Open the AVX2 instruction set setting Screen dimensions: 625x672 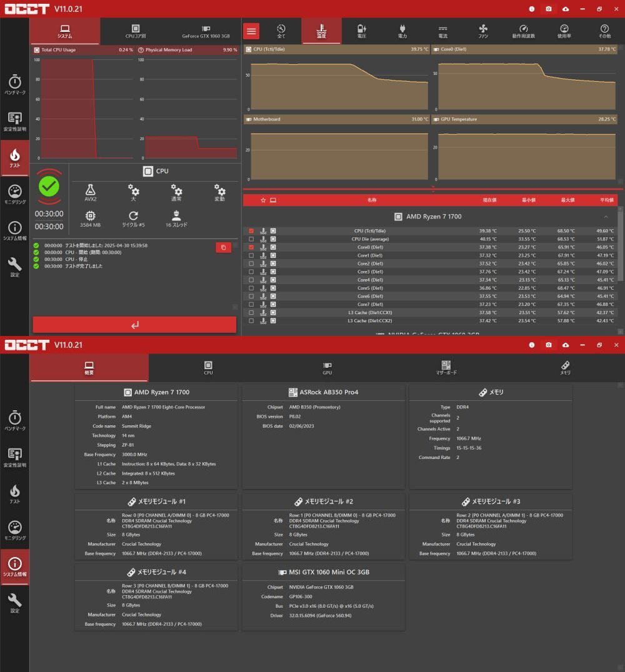91,192
